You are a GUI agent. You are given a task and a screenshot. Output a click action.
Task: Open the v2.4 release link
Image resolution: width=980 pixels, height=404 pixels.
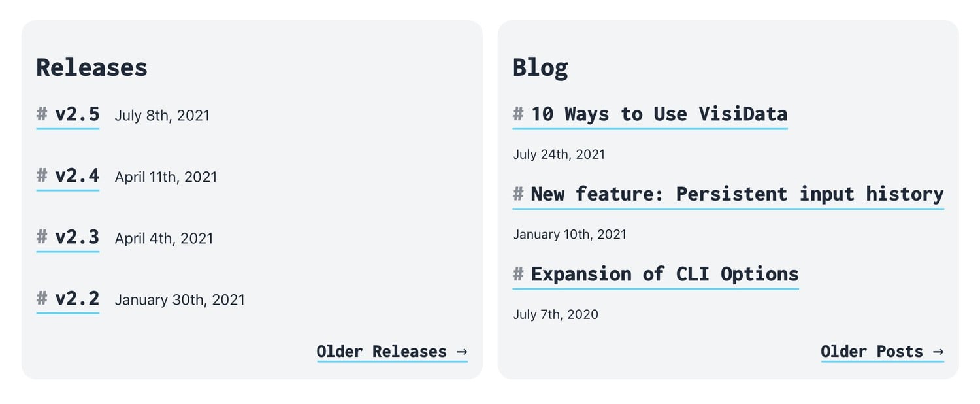coord(77,176)
